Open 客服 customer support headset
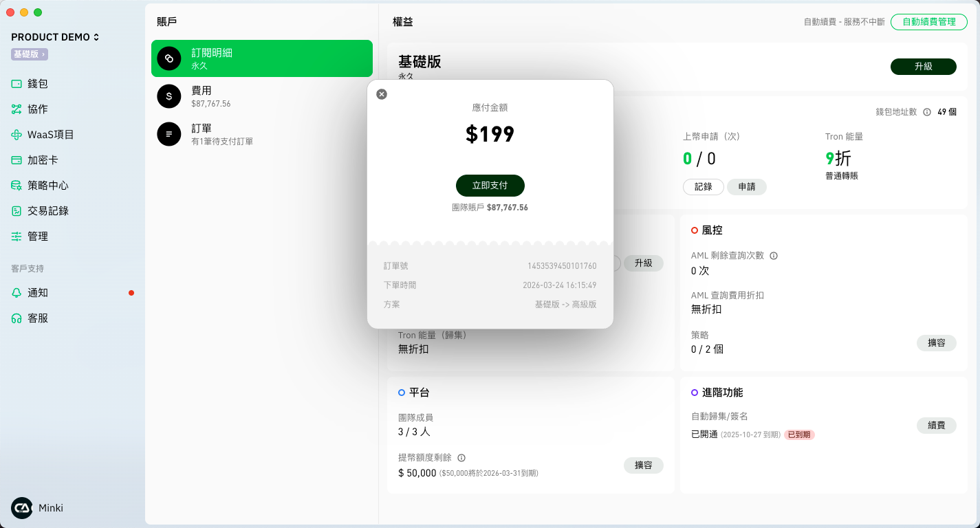 (17, 318)
